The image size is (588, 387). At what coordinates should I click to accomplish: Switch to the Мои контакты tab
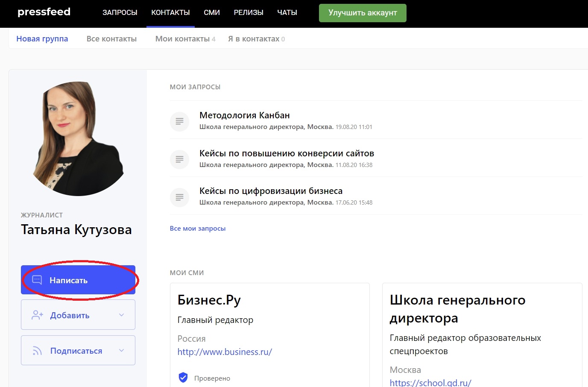182,39
